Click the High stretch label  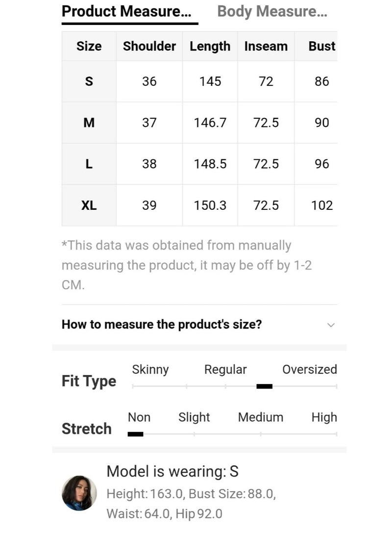coord(324,417)
